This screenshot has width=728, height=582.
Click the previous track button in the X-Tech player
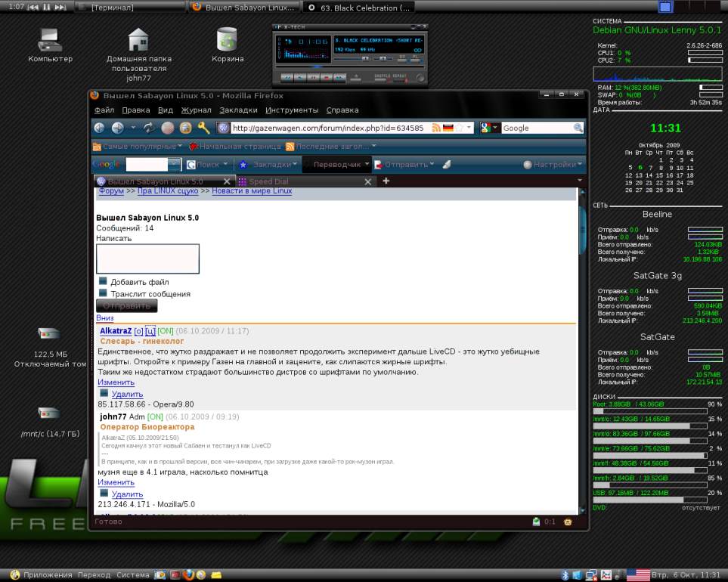[x=287, y=78]
